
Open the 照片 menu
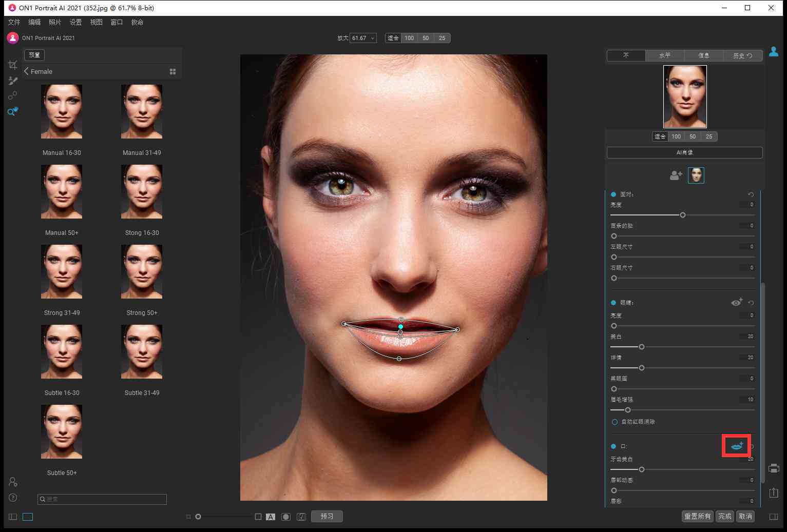tap(55, 22)
